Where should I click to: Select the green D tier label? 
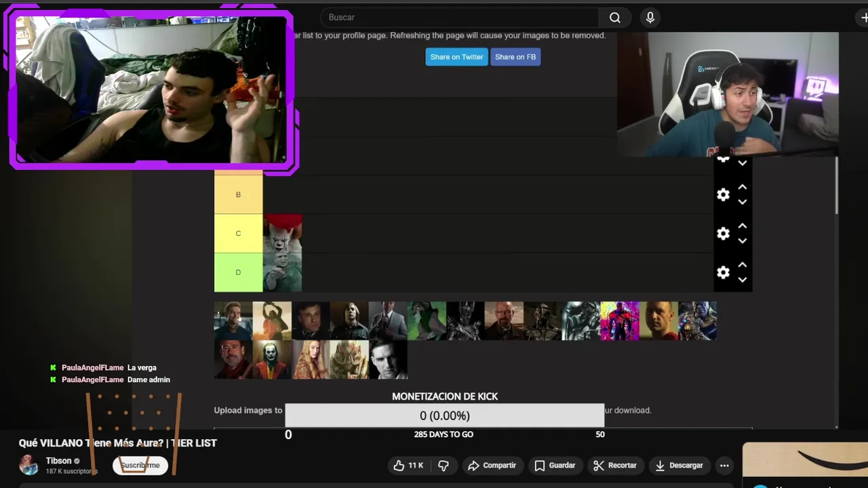click(238, 272)
